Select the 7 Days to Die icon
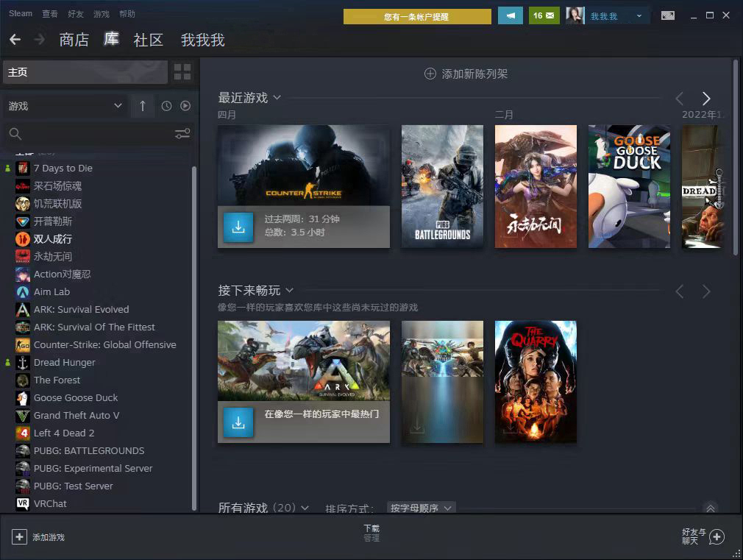Image resolution: width=743 pixels, height=560 pixels. (22, 169)
